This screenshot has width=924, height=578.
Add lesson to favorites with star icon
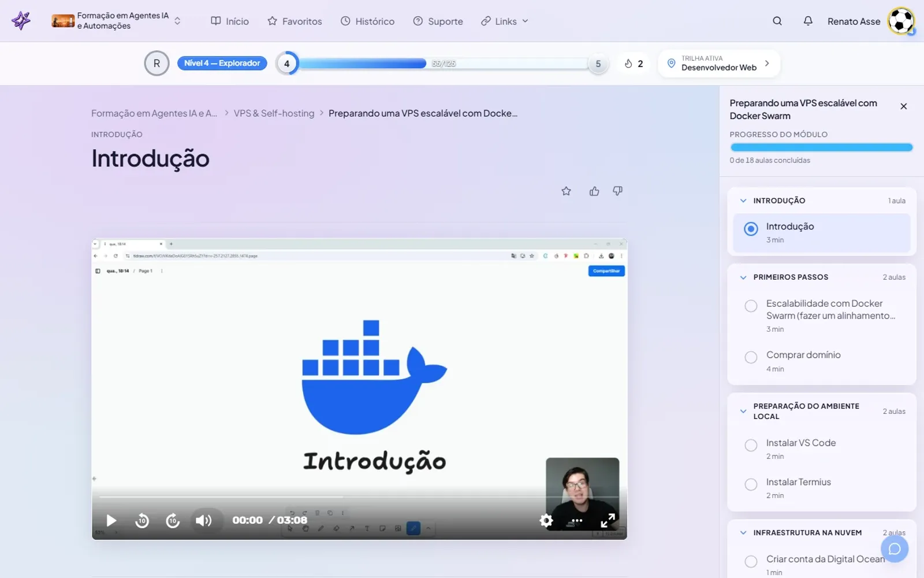566,191
